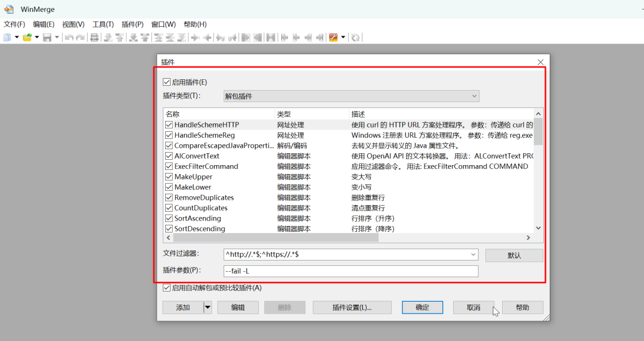Click the 默认 button
The height and width of the screenshot is (341, 644).
[514, 255]
